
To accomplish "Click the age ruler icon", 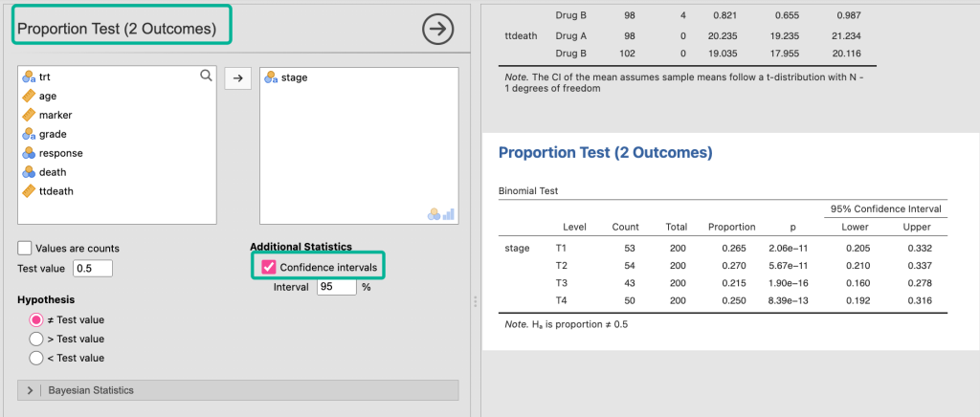I will pos(29,96).
